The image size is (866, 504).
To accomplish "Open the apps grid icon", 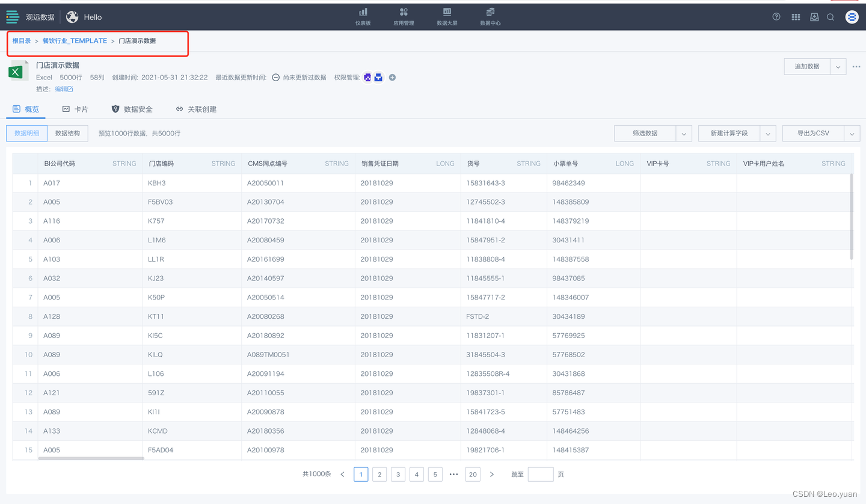I will [x=796, y=17].
